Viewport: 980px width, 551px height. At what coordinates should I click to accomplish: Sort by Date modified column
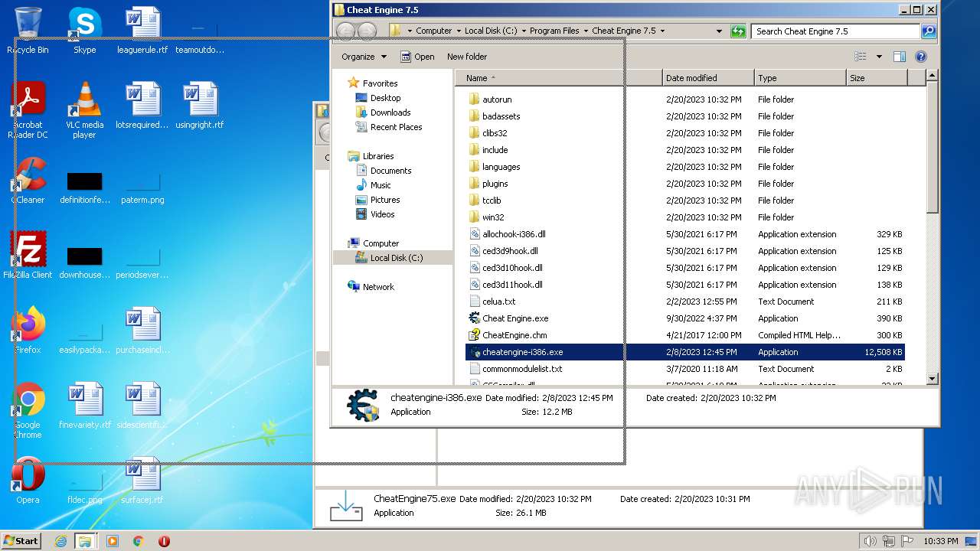(708, 78)
